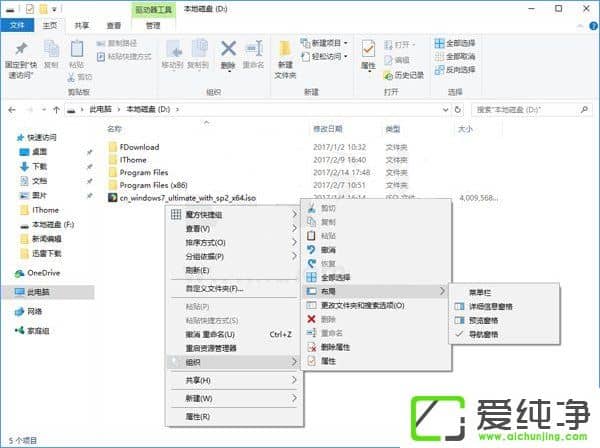
Task: Select OneDrive in the navigation pane
Action: click(42, 272)
